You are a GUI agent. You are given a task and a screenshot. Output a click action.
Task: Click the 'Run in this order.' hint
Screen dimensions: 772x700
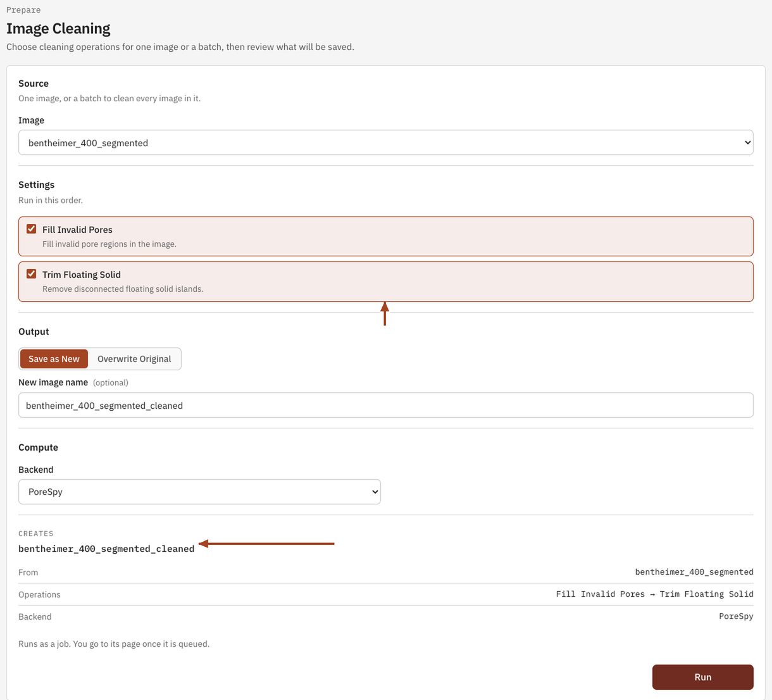tap(51, 200)
